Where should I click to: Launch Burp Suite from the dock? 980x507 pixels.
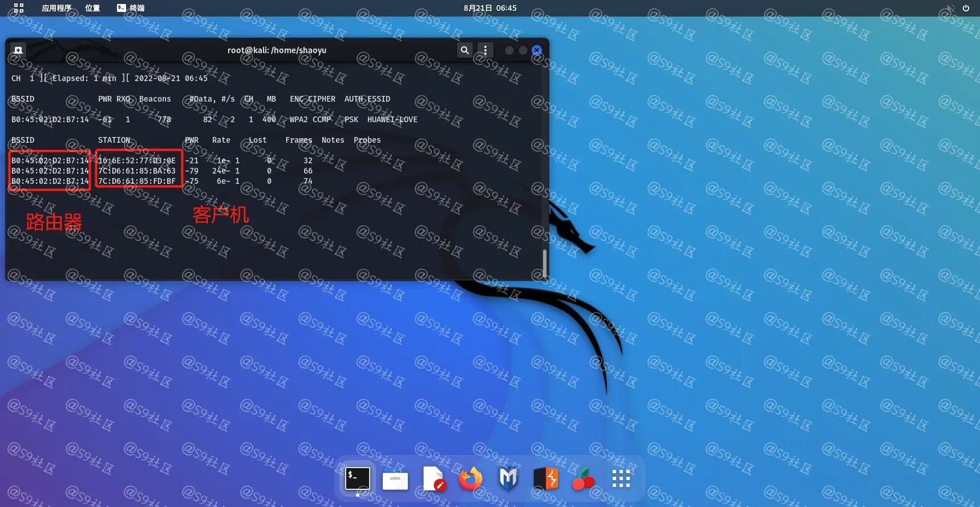point(546,478)
